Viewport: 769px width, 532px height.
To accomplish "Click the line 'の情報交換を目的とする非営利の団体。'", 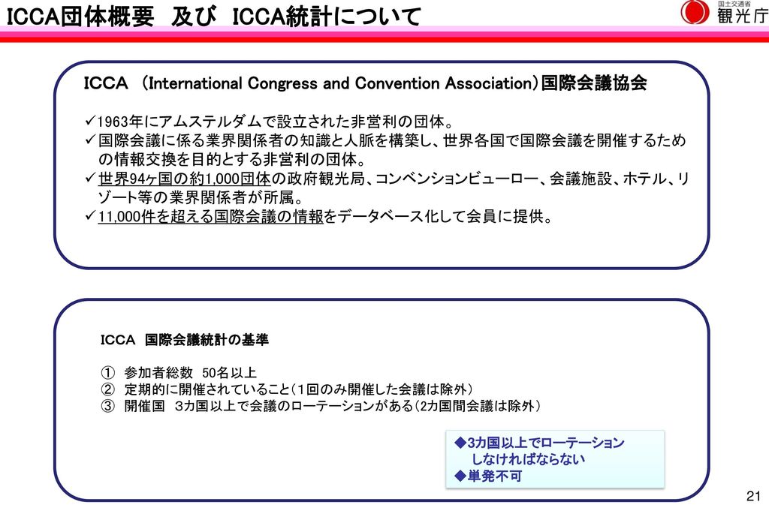I will click(x=232, y=159).
